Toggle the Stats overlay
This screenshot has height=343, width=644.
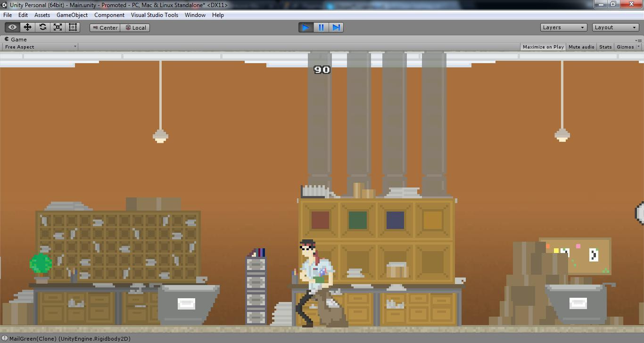click(x=605, y=47)
